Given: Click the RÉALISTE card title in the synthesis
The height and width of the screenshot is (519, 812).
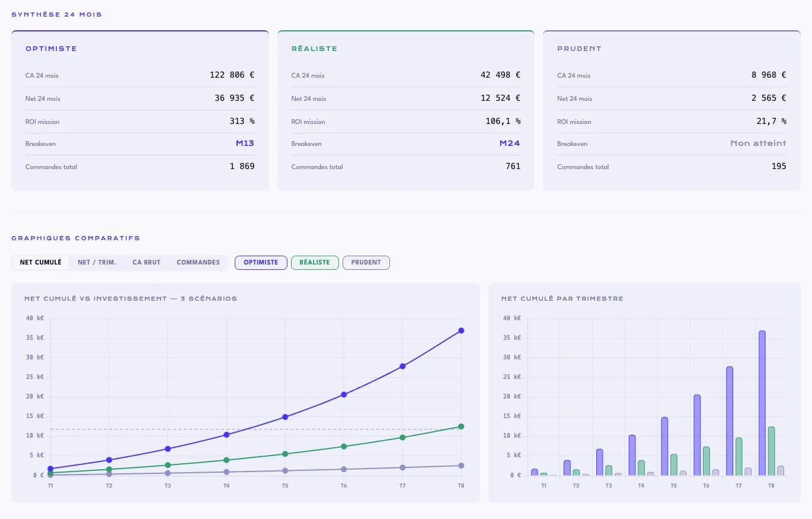Looking at the screenshot, I should coord(314,49).
